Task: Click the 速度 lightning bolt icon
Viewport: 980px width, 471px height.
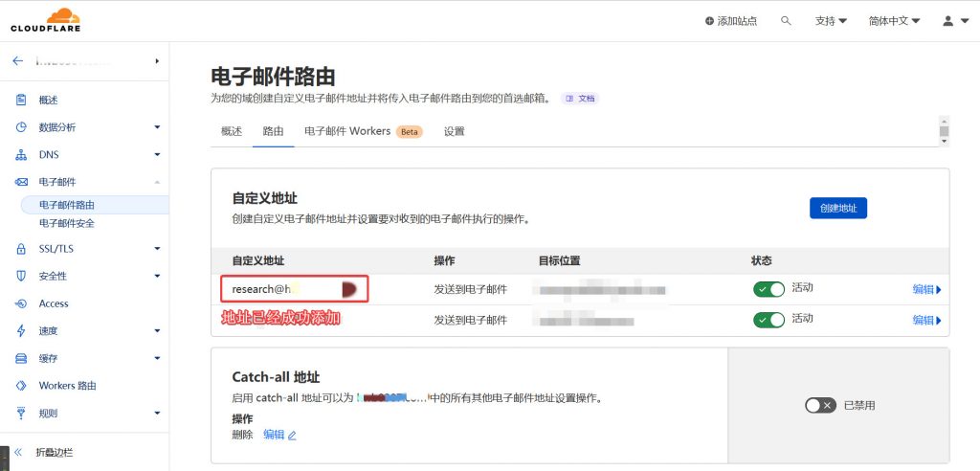Action: 21,331
